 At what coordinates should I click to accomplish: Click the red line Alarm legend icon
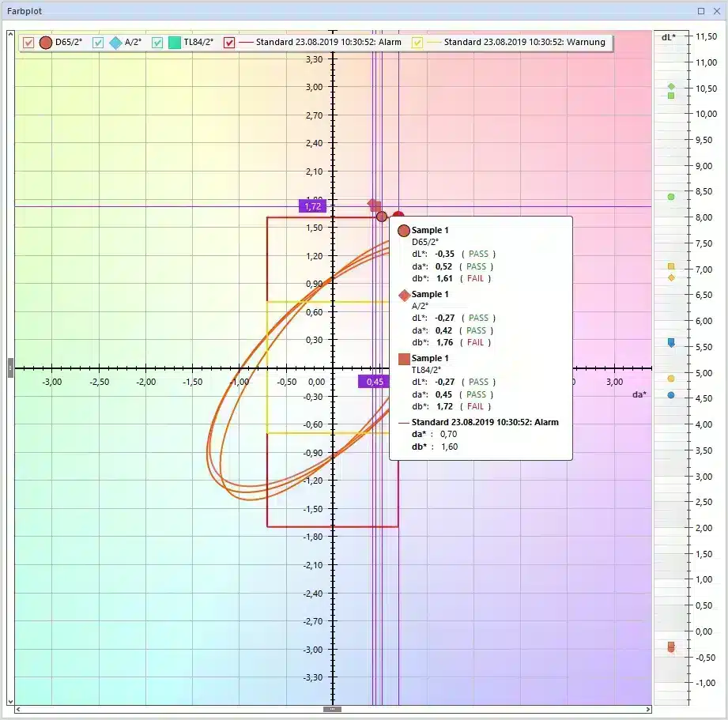246,43
